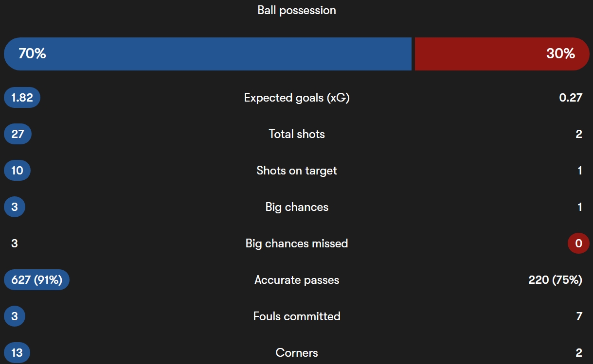Click the 10 shots on target badge
Viewport: 593px width, 364px height.
17,171
